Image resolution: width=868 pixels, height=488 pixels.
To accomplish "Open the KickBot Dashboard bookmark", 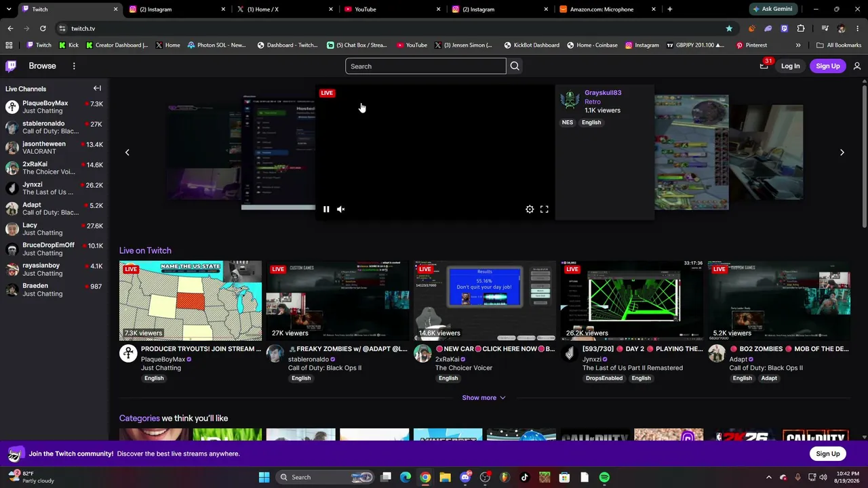I will click(x=532, y=45).
